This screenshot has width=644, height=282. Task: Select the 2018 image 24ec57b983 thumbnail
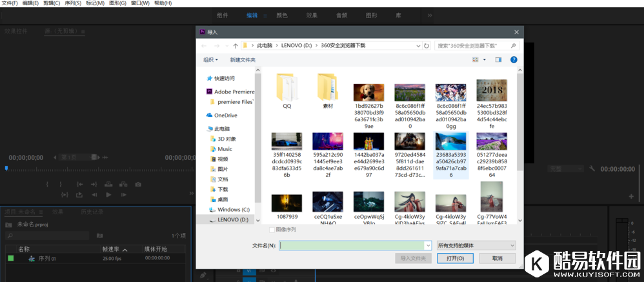(x=492, y=91)
